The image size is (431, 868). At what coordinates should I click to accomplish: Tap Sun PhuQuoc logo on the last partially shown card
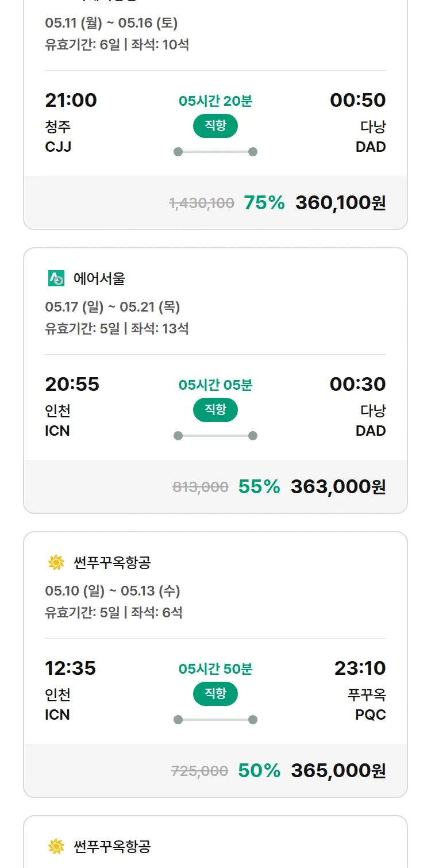(56, 847)
